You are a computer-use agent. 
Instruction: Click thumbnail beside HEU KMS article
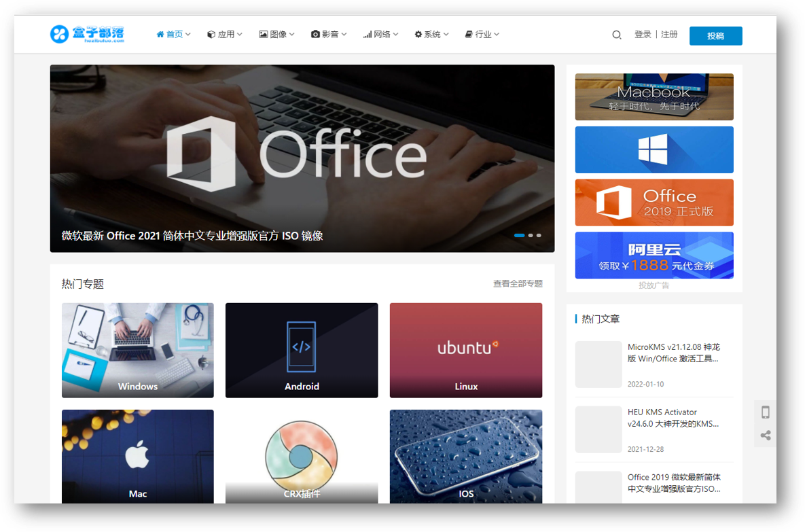pyautogui.click(x=598, y=430)
